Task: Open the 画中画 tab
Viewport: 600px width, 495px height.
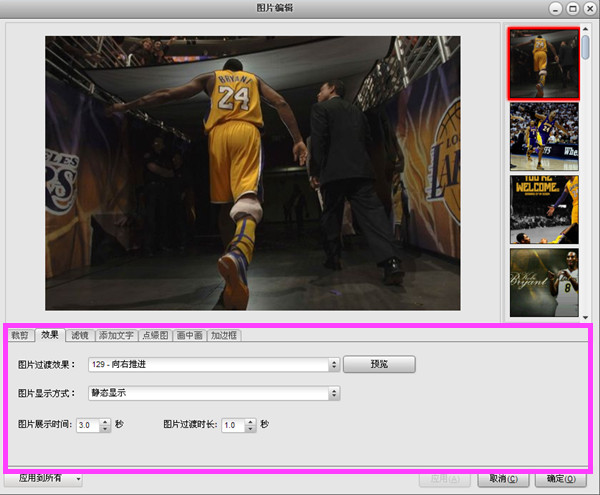Action: pos(189,335)
